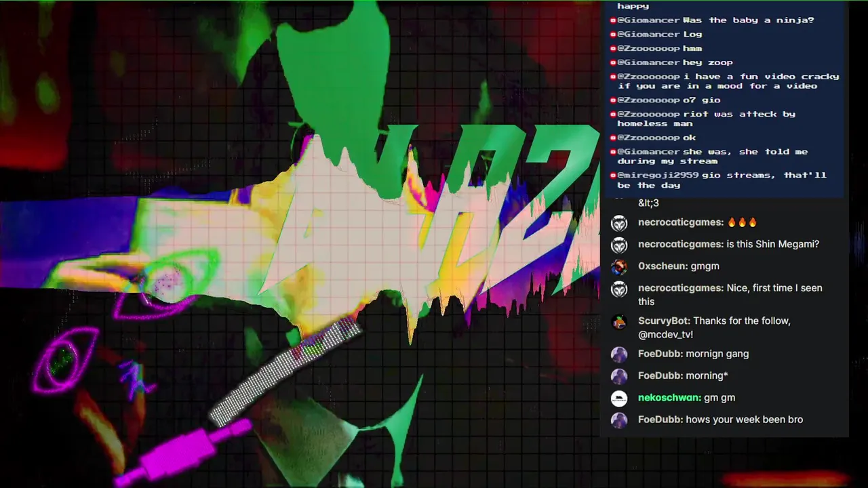Select @Zzoooooop name on 'o7 gio'
Viewport: 868px width, 488px height.
tap(648, 100)
